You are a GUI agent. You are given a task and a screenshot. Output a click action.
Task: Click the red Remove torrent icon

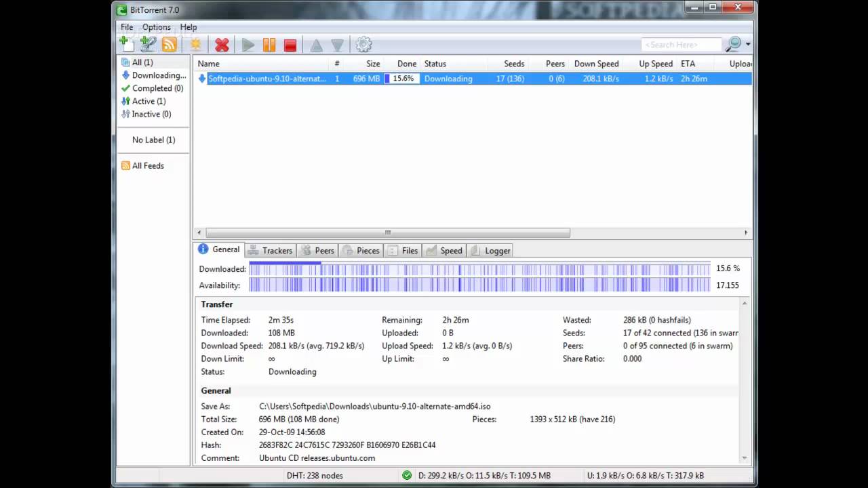click(222, 45)
